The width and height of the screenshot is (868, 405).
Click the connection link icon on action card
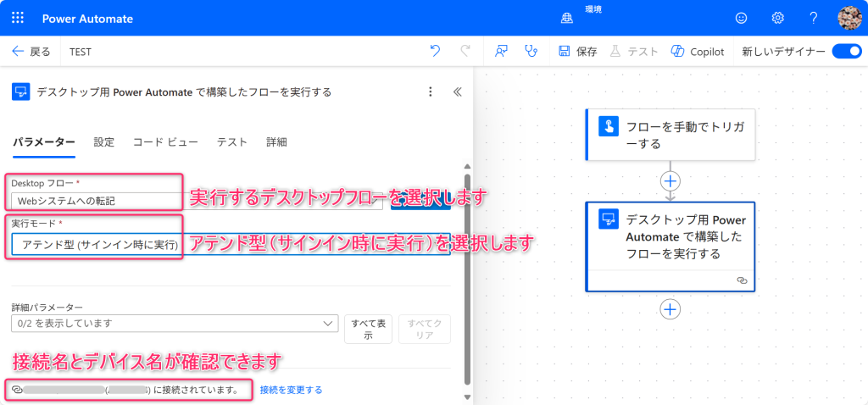click(x=743, y=280)
